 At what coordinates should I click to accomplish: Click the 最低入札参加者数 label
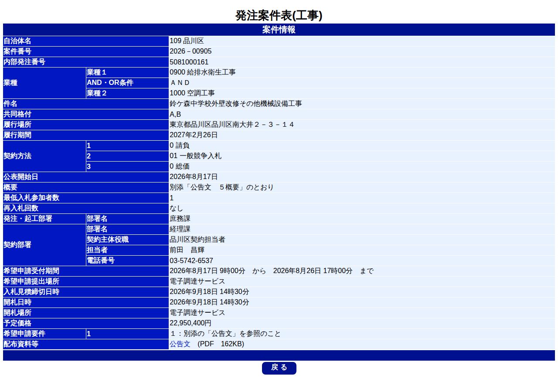[31, 198]
